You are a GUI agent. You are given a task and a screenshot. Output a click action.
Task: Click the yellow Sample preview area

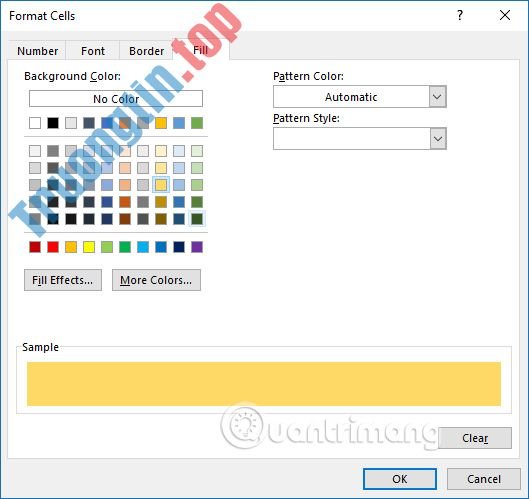click(264, 384)
